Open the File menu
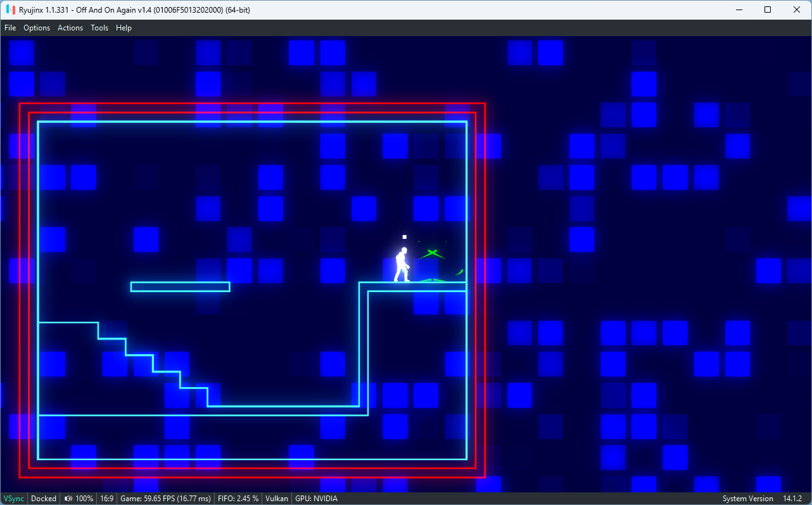Image resolution: width=812 pixels, height=505 pixels. point(10,28)
